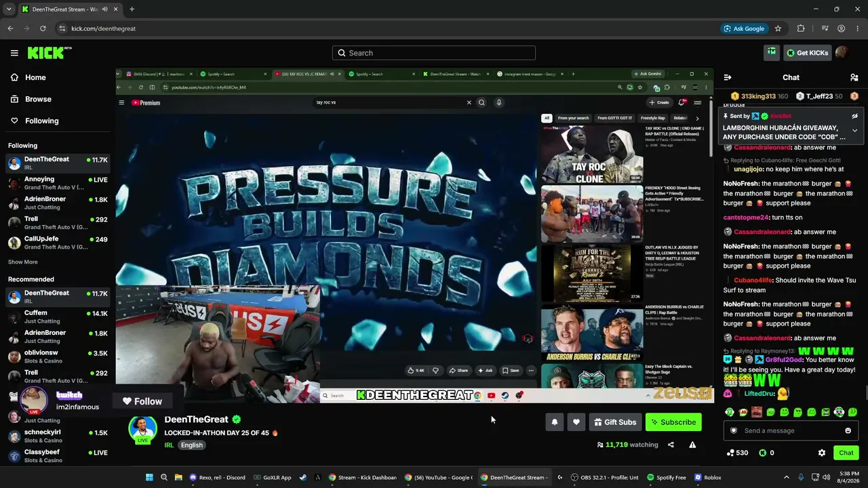Click the Gift Subs button

(x=615, y=422)
